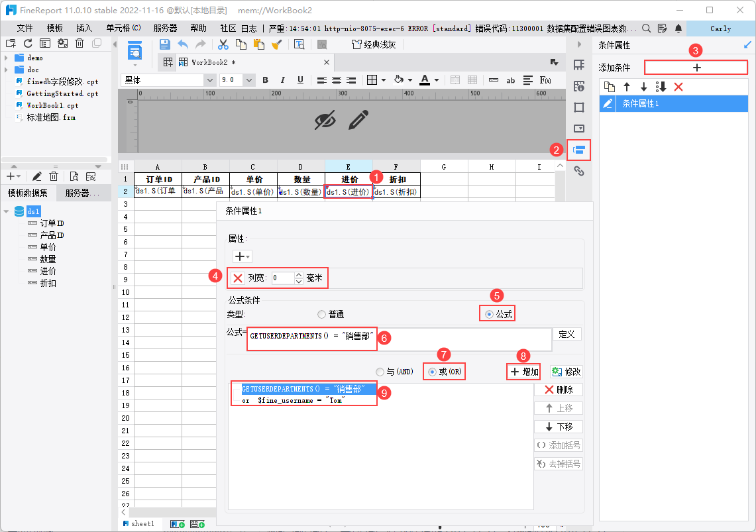The width and height of the screenshot is (756, 532).
Task: Open fill color dropdown arrow
Action: pyautogui.click(x=410, y=80)
